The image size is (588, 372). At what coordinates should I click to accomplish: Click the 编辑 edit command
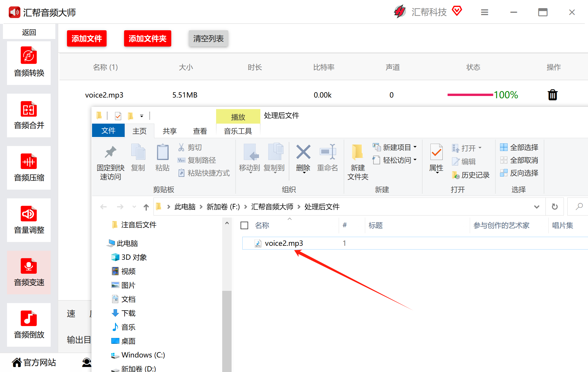(464, 161)
